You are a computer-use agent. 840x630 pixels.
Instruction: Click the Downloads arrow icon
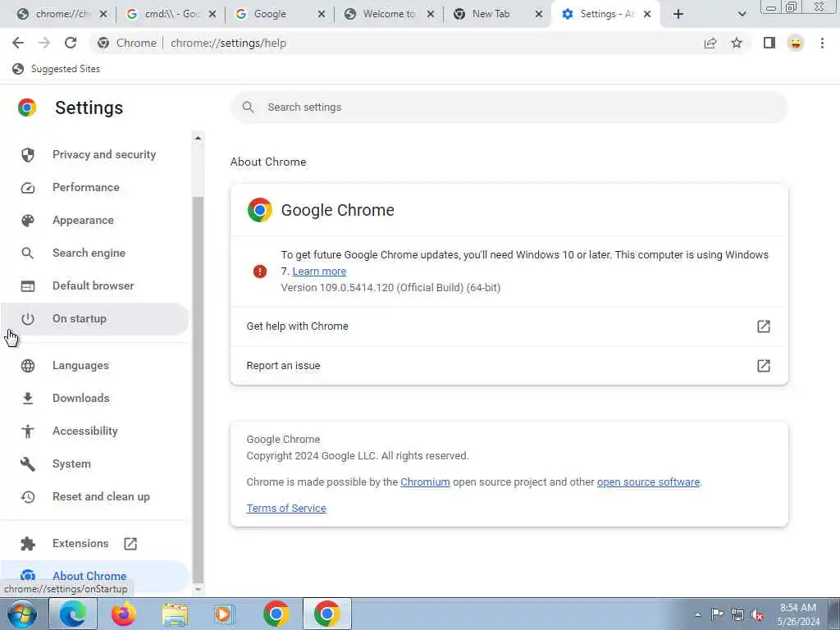pos(28,398)
